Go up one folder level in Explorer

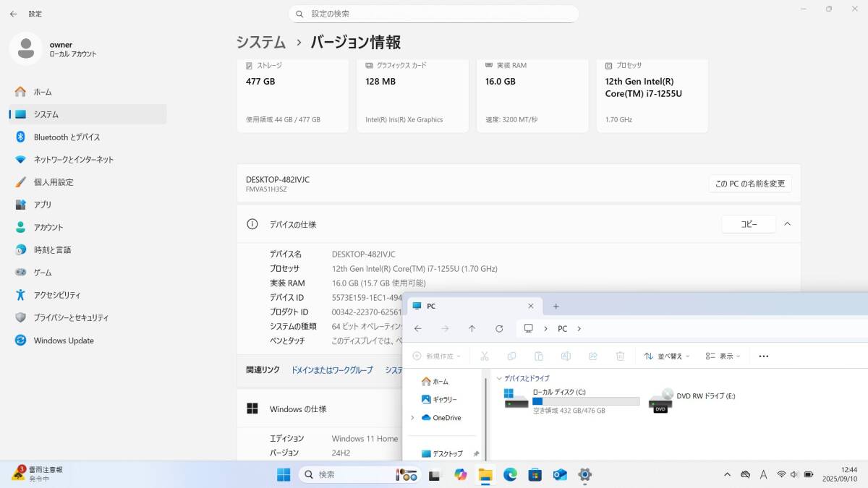[472, 328]
